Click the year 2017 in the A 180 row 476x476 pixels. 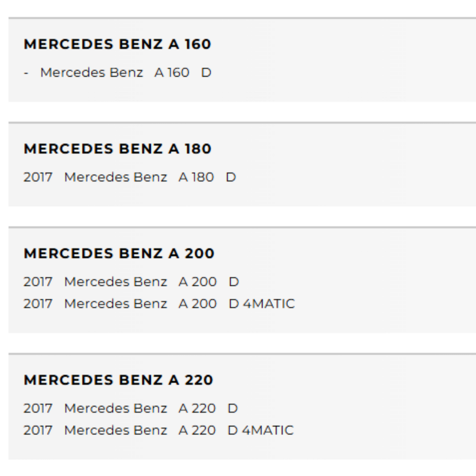[38, 177]
